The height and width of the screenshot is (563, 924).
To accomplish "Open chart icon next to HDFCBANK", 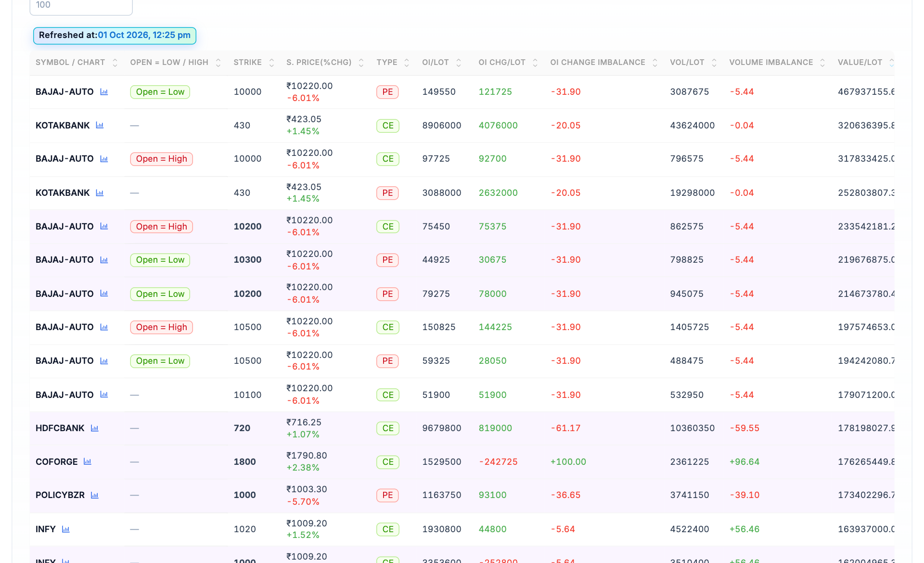I will click(x=95, y=428).
